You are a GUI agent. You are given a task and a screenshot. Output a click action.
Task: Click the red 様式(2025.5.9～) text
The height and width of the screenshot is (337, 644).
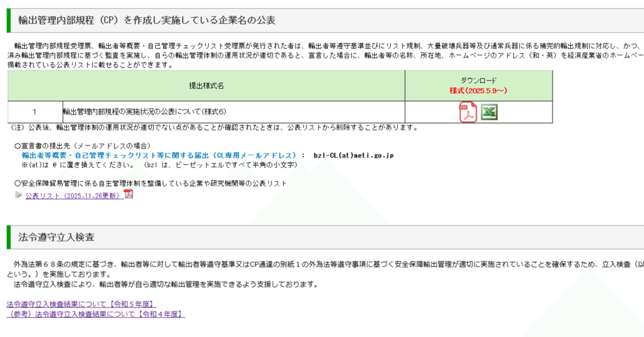pos(478,90)
